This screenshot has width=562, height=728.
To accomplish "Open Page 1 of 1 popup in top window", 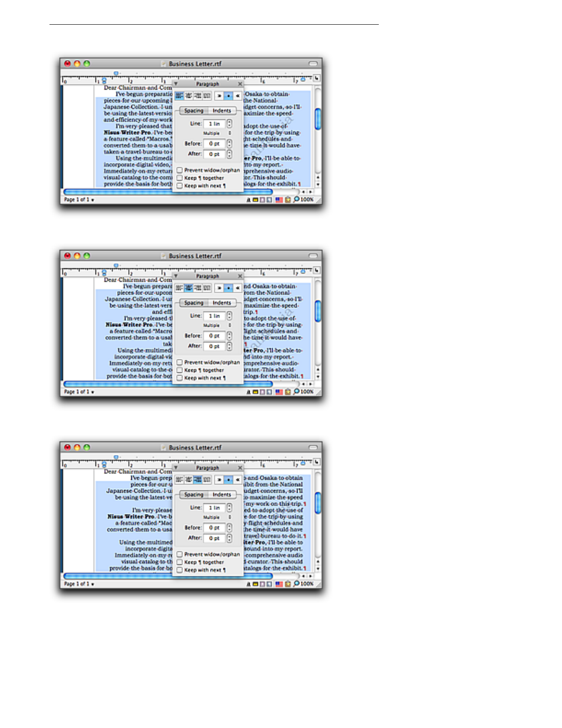I will tap(79, 200).
